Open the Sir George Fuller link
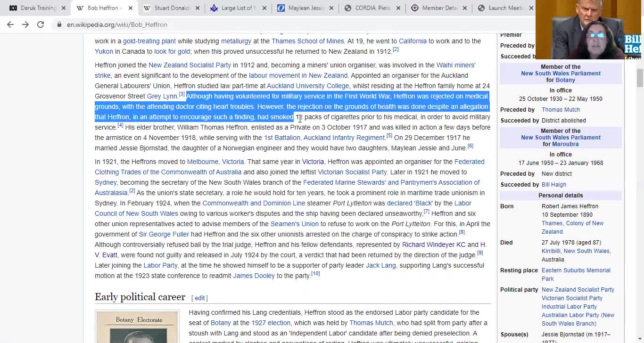 164,234
